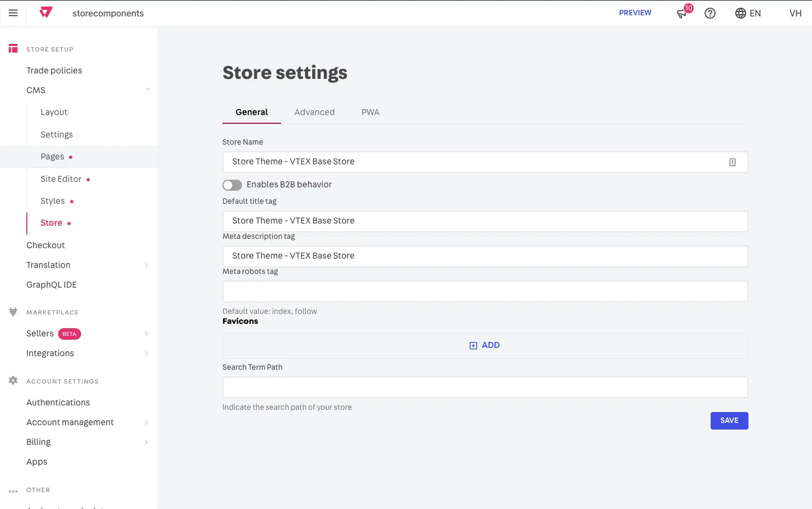Enable the B2B behavior toggle

tap(232, 185)
